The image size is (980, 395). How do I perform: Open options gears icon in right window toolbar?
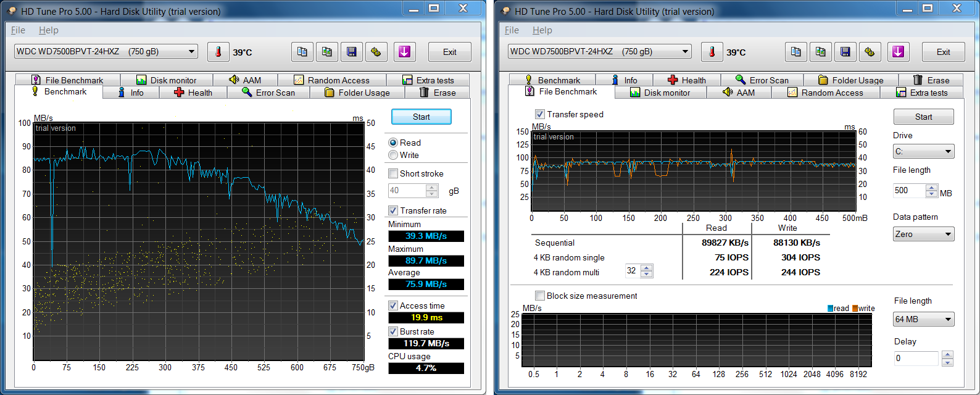click(870, 52)
